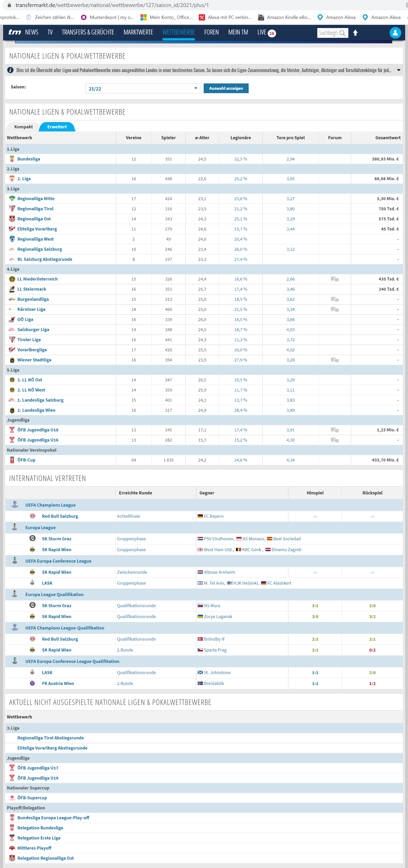Viewport: 408px width, 868px height.
Task: Open Forum icon for ÖFB Jugendliga U18
Action: 335,430
